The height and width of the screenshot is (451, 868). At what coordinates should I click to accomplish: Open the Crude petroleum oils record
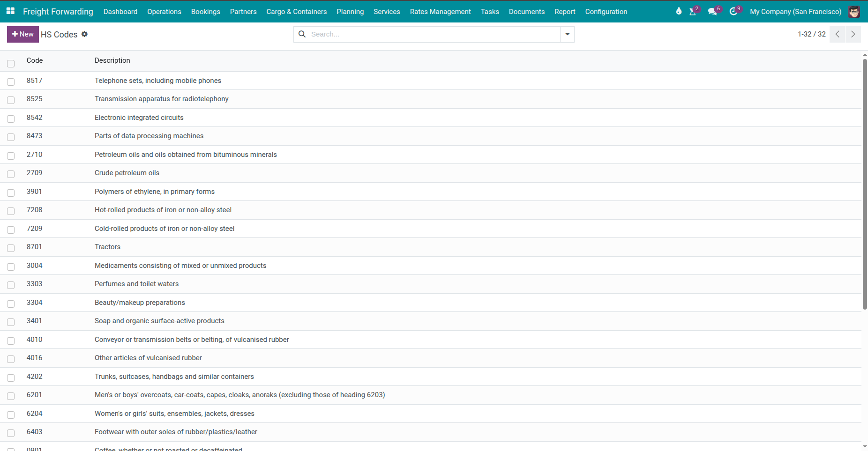click(x=127, y=173)
